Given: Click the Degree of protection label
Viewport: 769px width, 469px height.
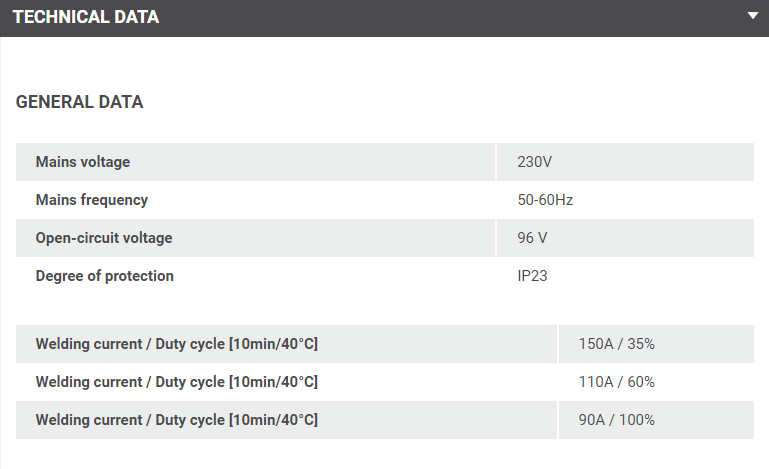Looking at the screenshot, I should [x=105, y=276].
